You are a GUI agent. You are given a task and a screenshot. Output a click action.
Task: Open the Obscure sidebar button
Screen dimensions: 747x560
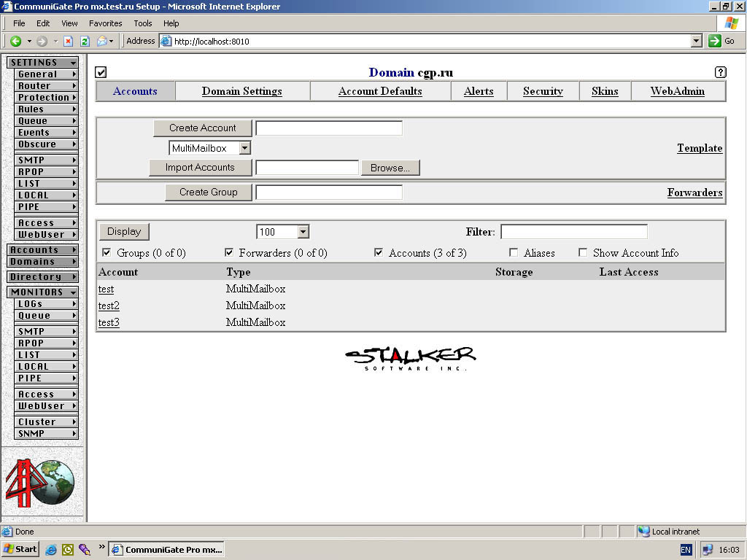point(46,144)
